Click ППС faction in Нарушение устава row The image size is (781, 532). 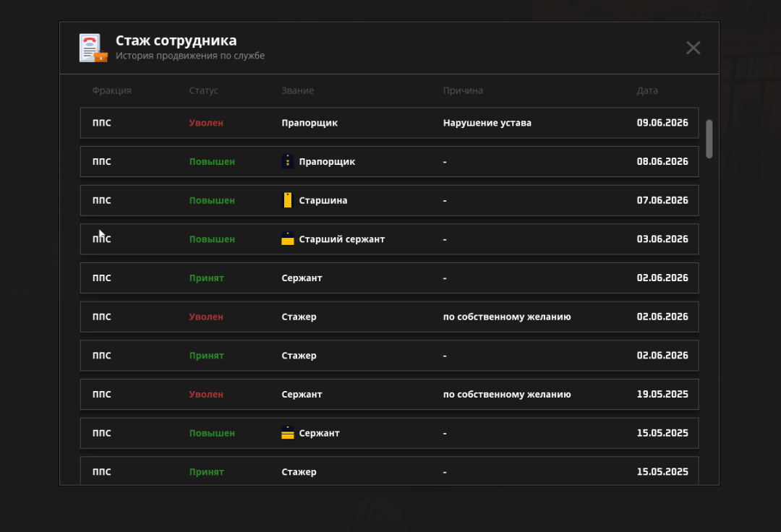click(x=101, y=123)
